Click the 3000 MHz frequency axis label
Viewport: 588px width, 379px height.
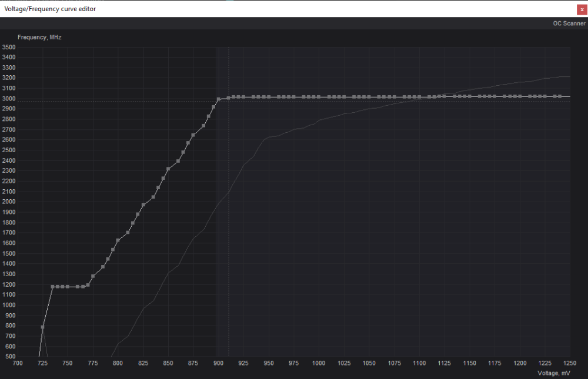pyautogui.click(x=9, y=99)
